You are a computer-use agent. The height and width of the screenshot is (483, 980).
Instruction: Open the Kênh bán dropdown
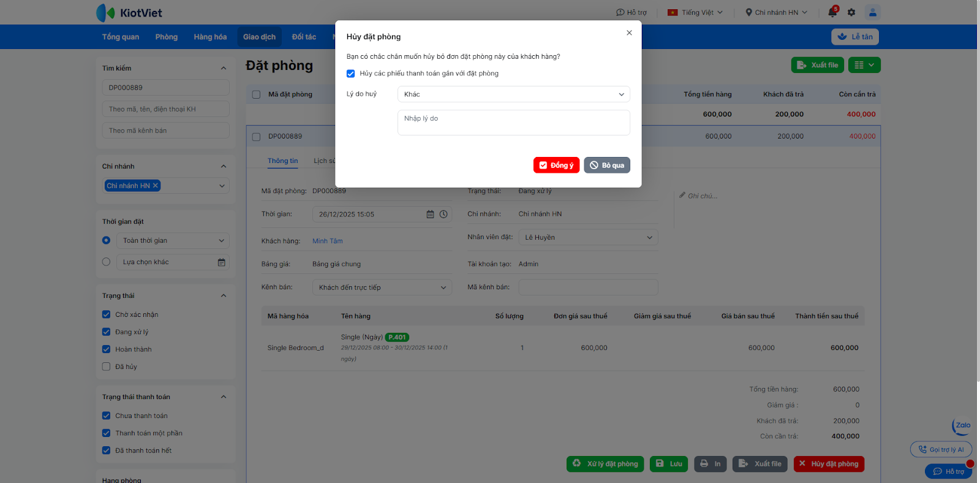pos(382,287)
